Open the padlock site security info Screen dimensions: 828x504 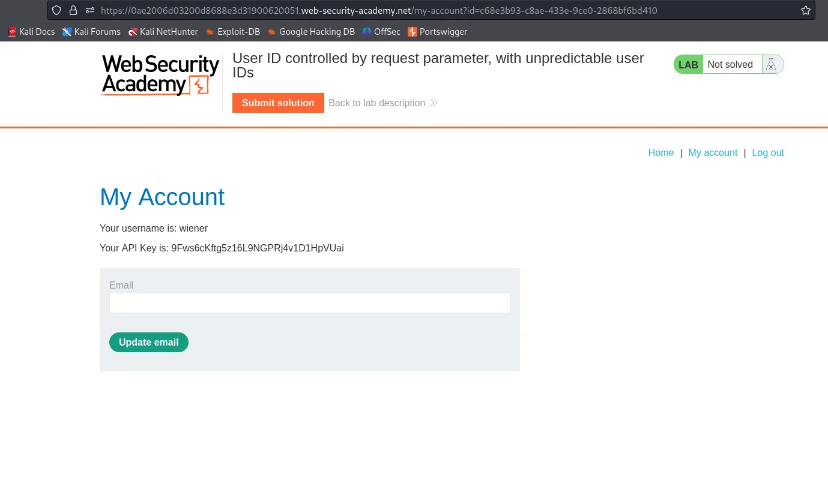(73, 10)
